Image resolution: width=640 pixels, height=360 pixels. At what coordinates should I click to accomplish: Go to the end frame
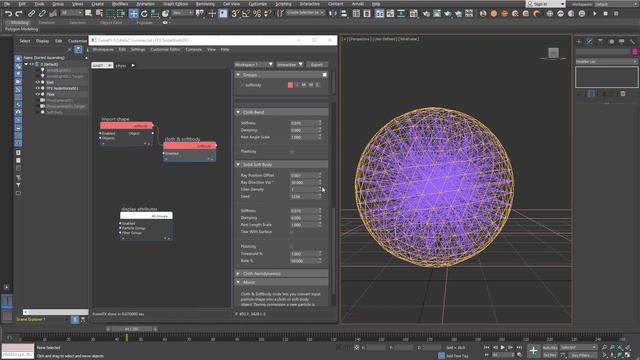tap(519, 347)
